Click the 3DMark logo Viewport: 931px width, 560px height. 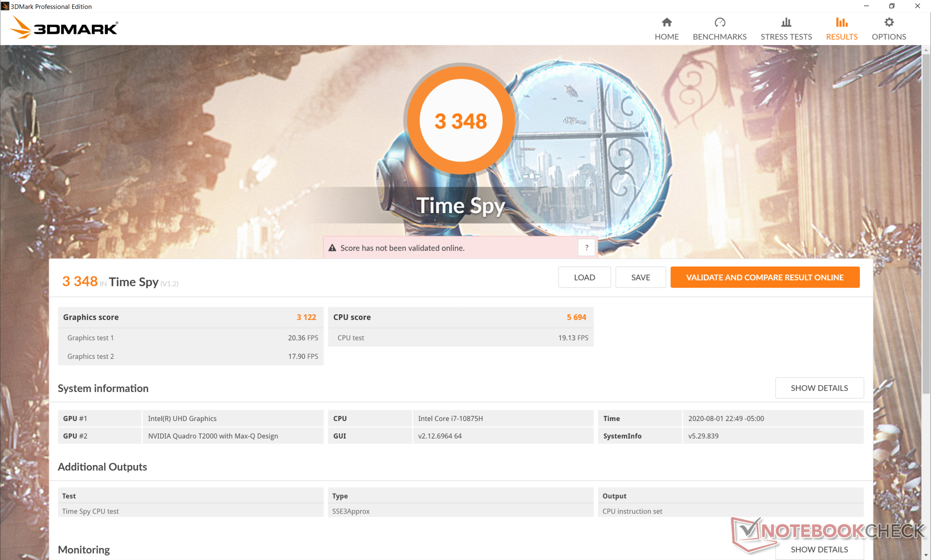[x=65, y=28]
